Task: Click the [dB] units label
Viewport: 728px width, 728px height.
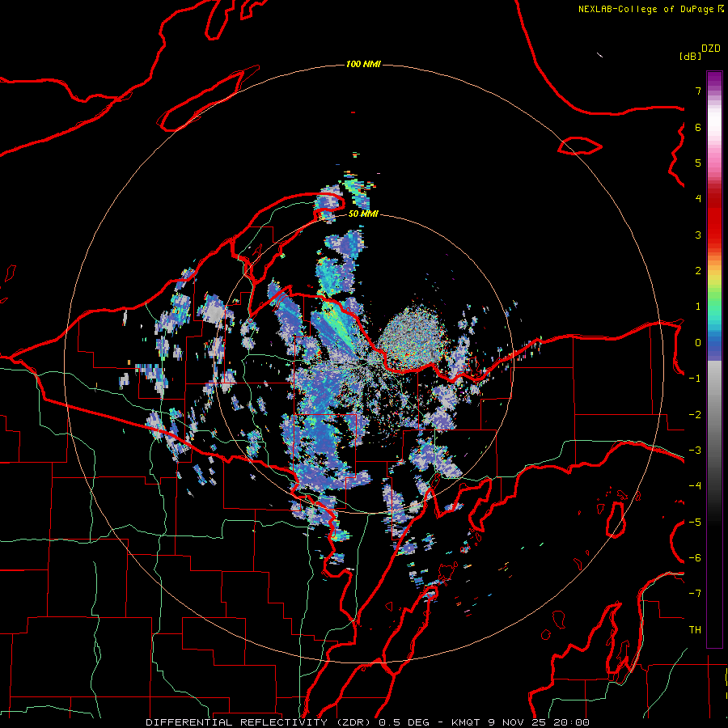Action: click(x=691, y=56)
